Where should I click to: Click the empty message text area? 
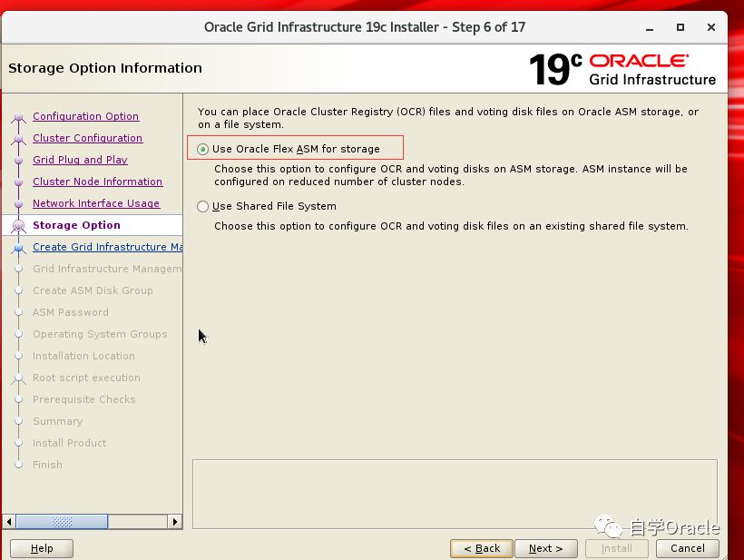455,494
